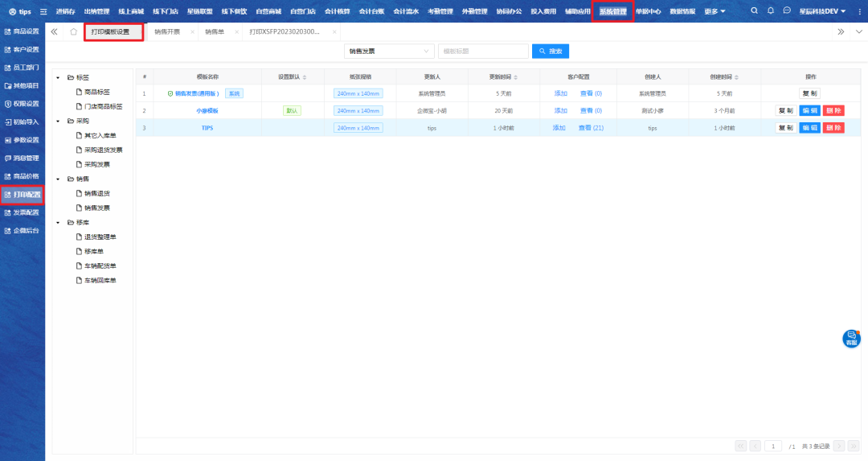Expand the 更多 menu in top navigation
This screenshot has height=461, width=868.
pos(714,11)
